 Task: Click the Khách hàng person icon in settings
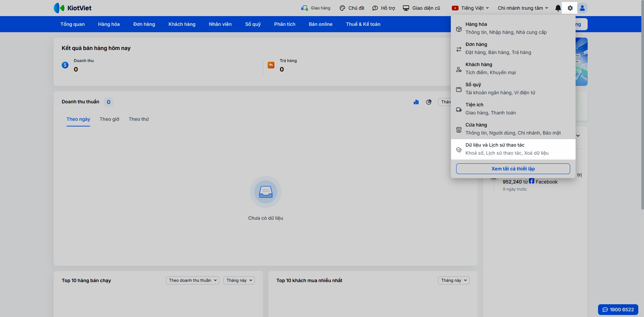[459, 69]
